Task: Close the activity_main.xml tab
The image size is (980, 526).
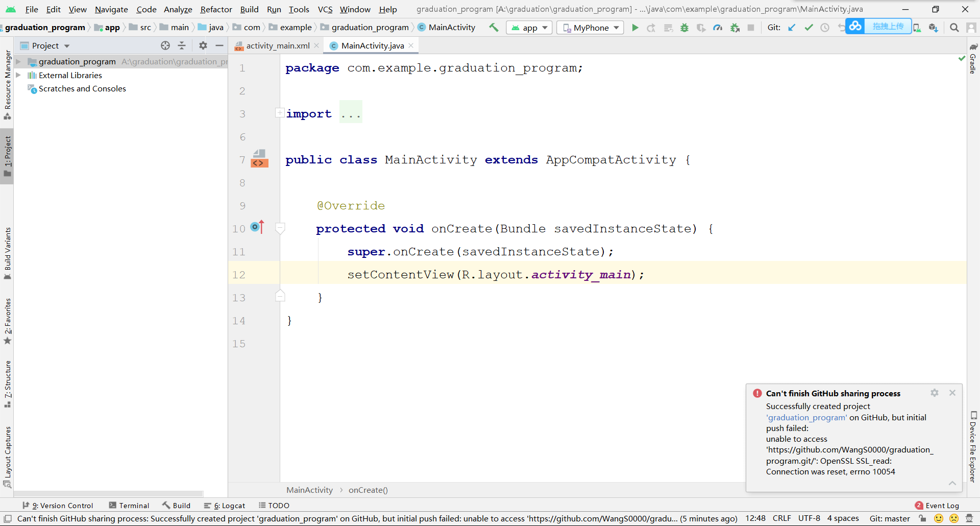Action: point(316,45)
